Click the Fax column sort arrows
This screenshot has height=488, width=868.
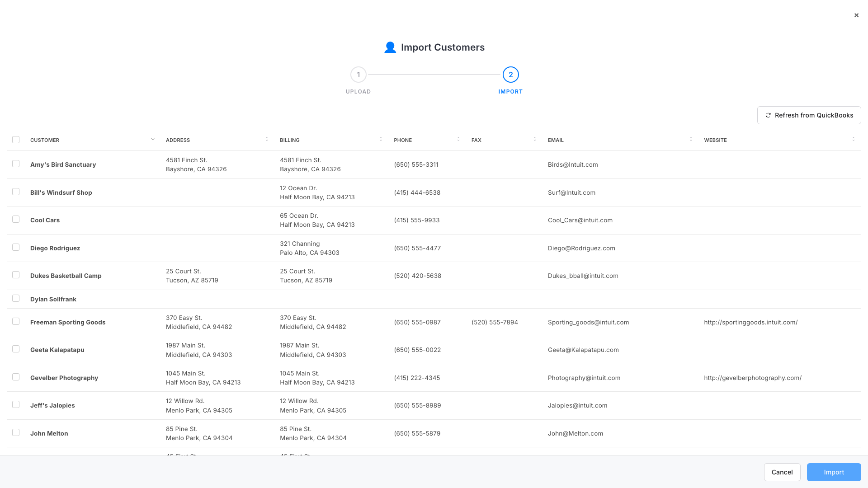point(535,139)
